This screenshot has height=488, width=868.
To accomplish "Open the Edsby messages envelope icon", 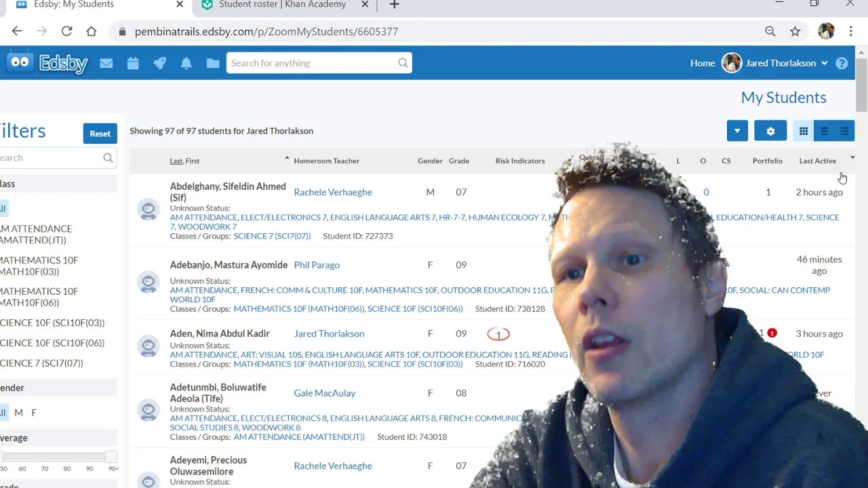I will click(x=106, y=63).
